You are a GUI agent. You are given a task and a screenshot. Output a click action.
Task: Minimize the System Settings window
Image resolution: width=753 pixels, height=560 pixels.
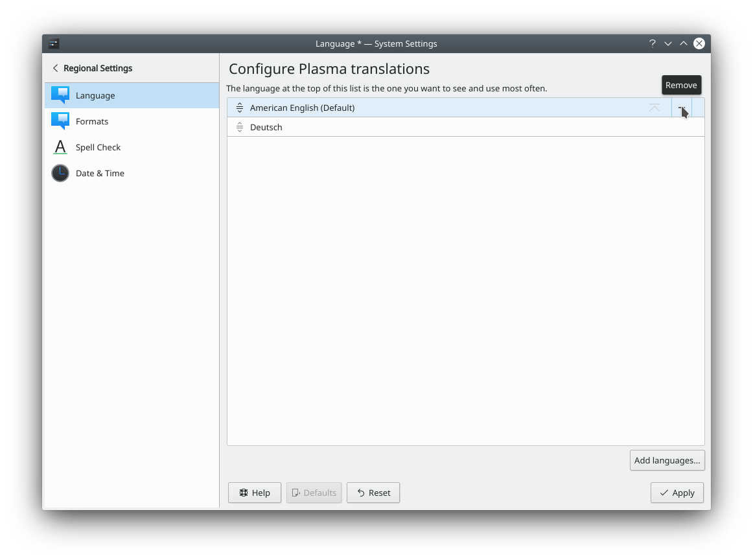click(x=668, y=43)
